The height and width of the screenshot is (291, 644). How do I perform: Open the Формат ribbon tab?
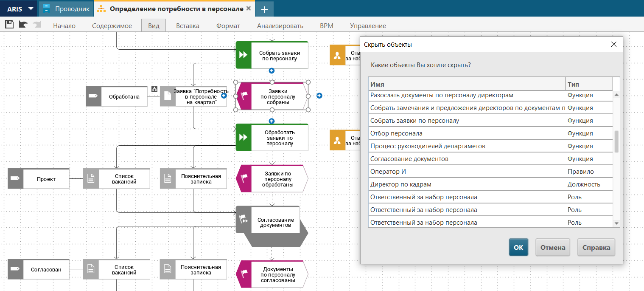click(x=228, y=26)
